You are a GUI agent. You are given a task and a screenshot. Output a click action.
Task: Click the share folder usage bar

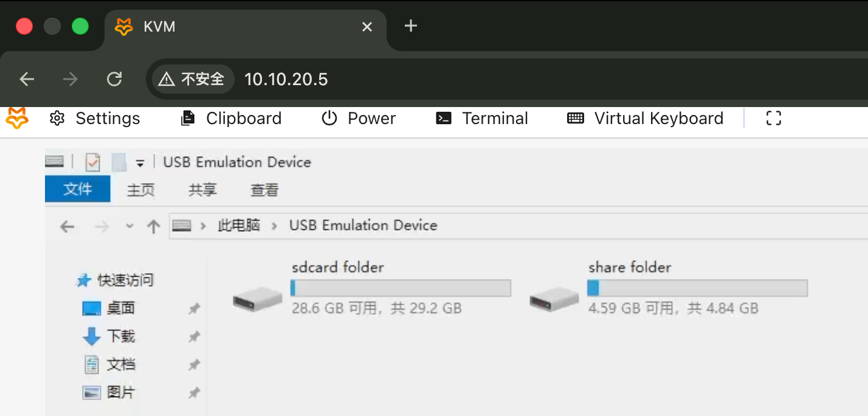(x=697, y=288)
